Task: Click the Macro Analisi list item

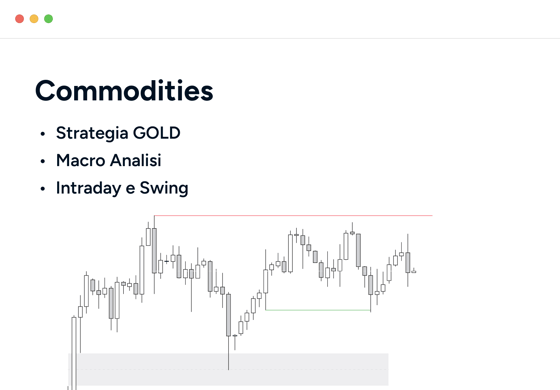Action: [109, 160]
